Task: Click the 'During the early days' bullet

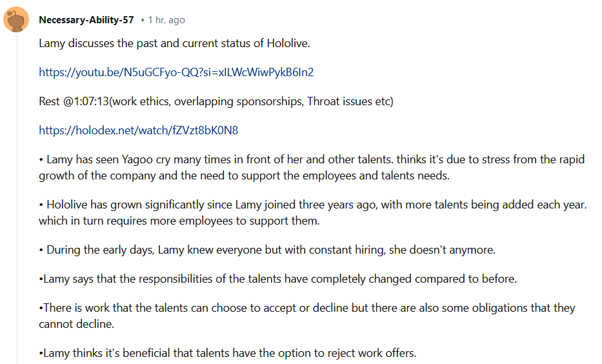Action: coord(267,250)
